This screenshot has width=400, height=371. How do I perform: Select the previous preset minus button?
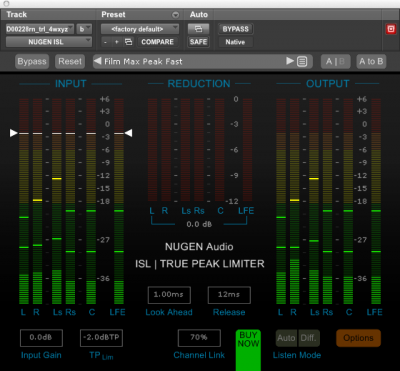pos(105,42)
